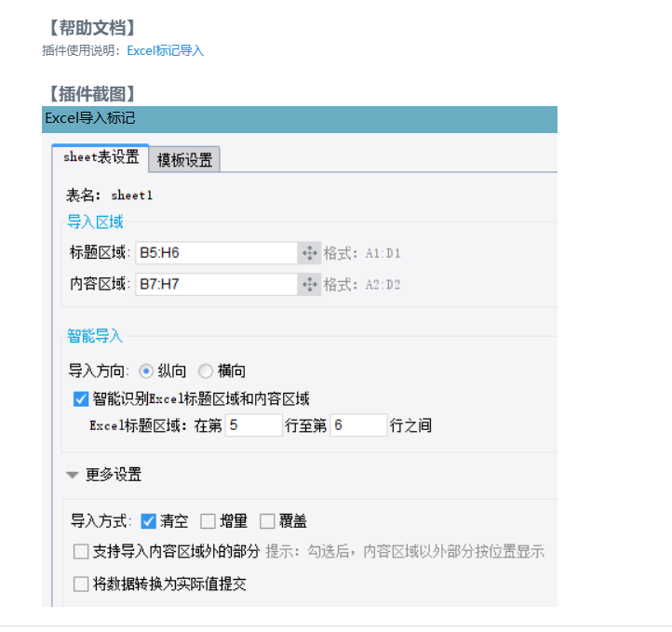Viewport: 672px width, 632px height.
Task: Click the title start row field 5
Action: [252, 425]
